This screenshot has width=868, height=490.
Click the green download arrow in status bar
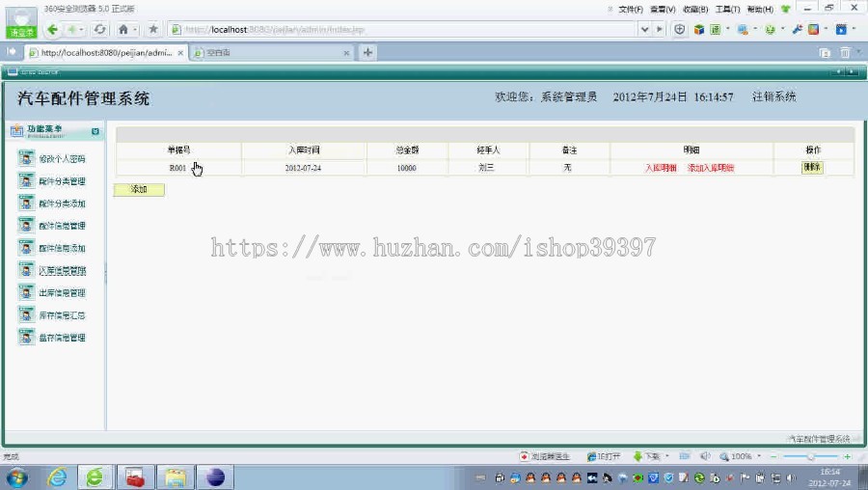click(637, 456)
